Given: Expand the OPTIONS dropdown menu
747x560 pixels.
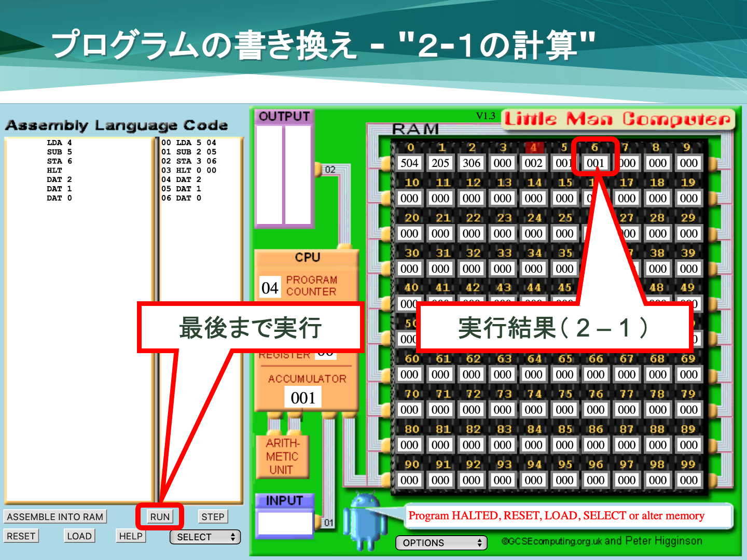Looking at the screenshot, I should (x=441, y=543).
